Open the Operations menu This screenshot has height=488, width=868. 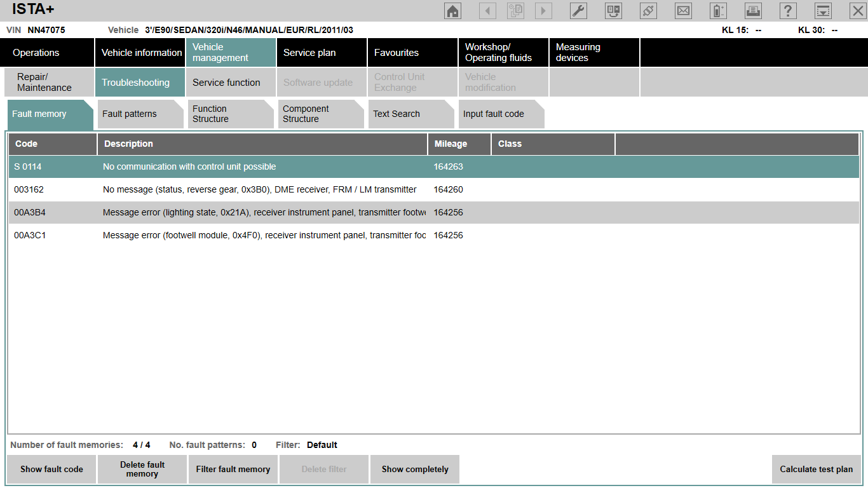[x=48, y=53]
